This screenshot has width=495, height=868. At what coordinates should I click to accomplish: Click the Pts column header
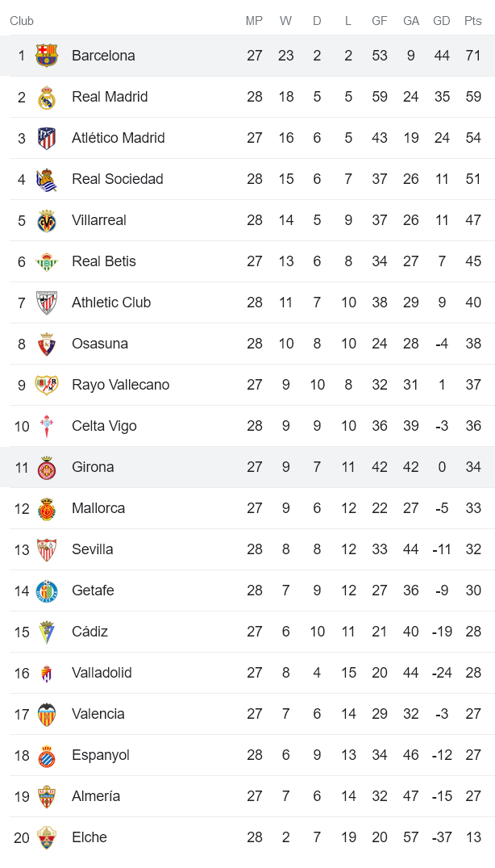[x=472, y=21]
